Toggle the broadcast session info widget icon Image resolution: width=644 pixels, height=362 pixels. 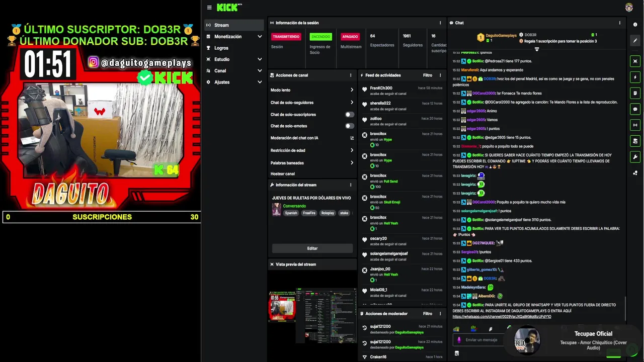(635, 125)
